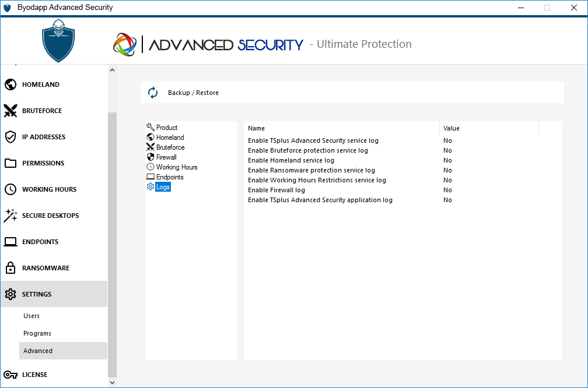The height and width of the screenshot is (388, 588).
Task: Click the Secure Desktops magic wand icon
Action: (10, 216)
